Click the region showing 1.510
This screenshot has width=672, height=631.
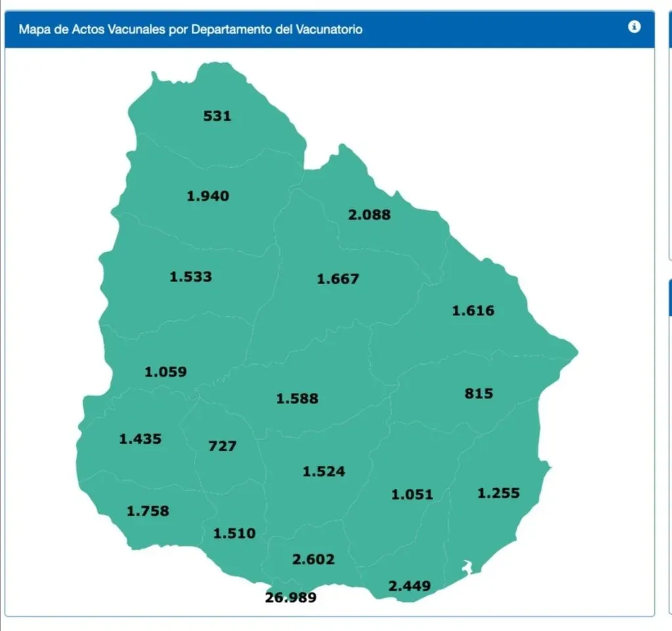coord(234,533)
